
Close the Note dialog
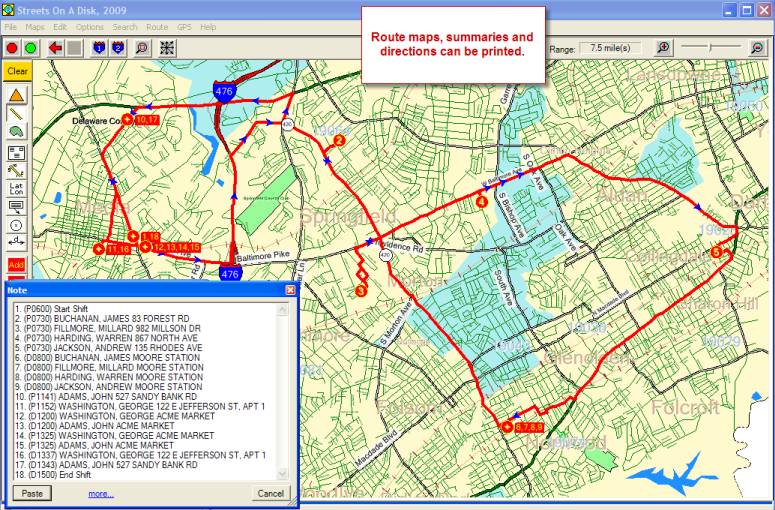[x=290, y=290]
